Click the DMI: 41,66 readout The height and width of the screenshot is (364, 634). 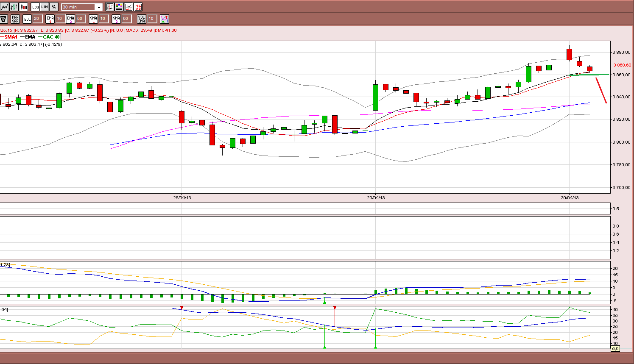(x=165, y=31)
